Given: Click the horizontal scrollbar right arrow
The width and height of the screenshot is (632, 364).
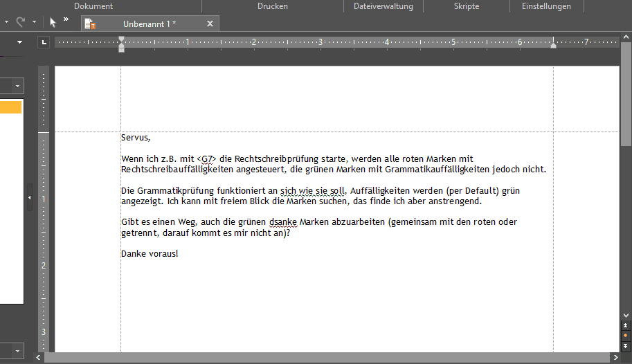Looking at the screenshot, I should tap(615, 358).
